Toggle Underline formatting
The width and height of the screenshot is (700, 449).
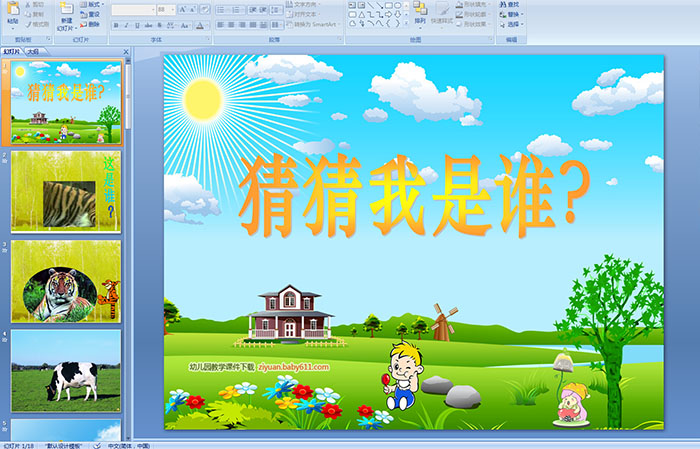coord(137,25)
